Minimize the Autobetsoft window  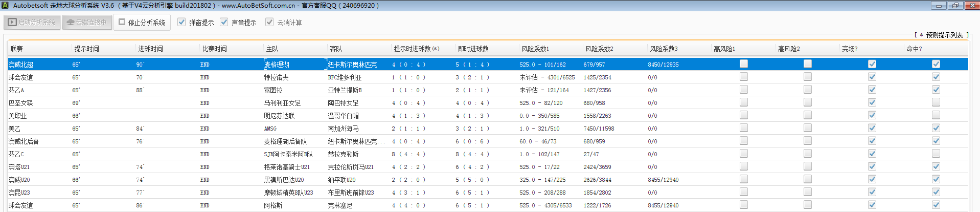point(939,6)
